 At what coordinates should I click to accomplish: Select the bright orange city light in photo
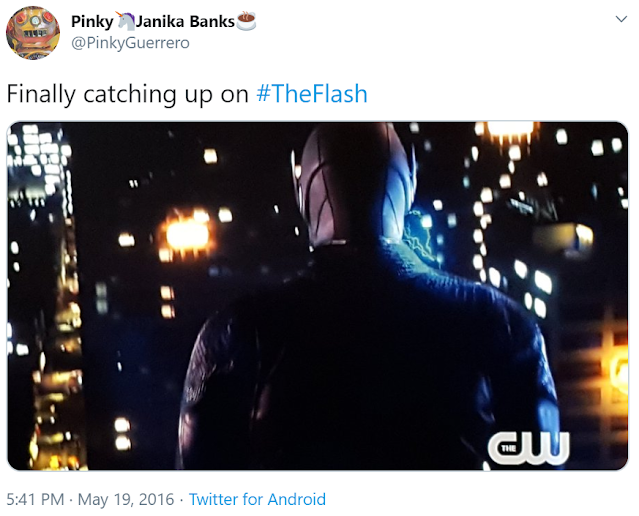click(187, 234)
